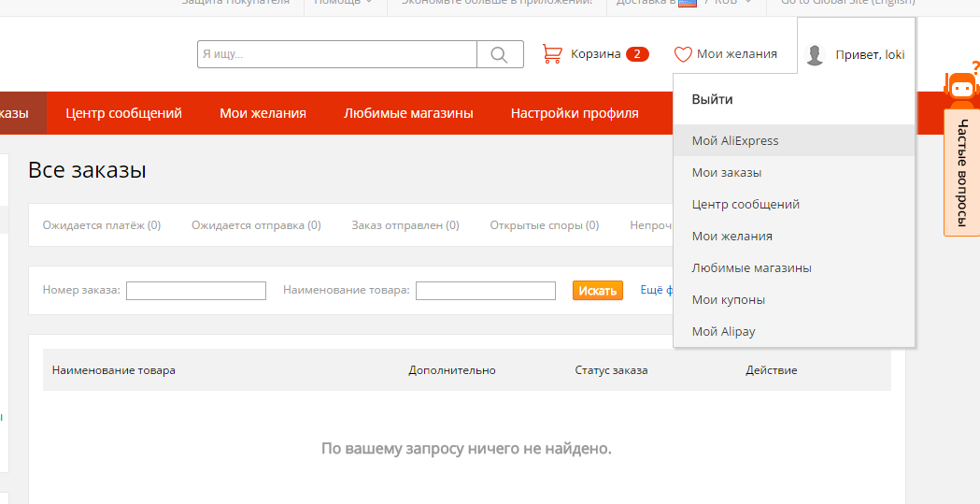Focus the 'Наименование товара' input field
Image resolution: width=980 pixels, height=504 pixels.
(486, 291)
